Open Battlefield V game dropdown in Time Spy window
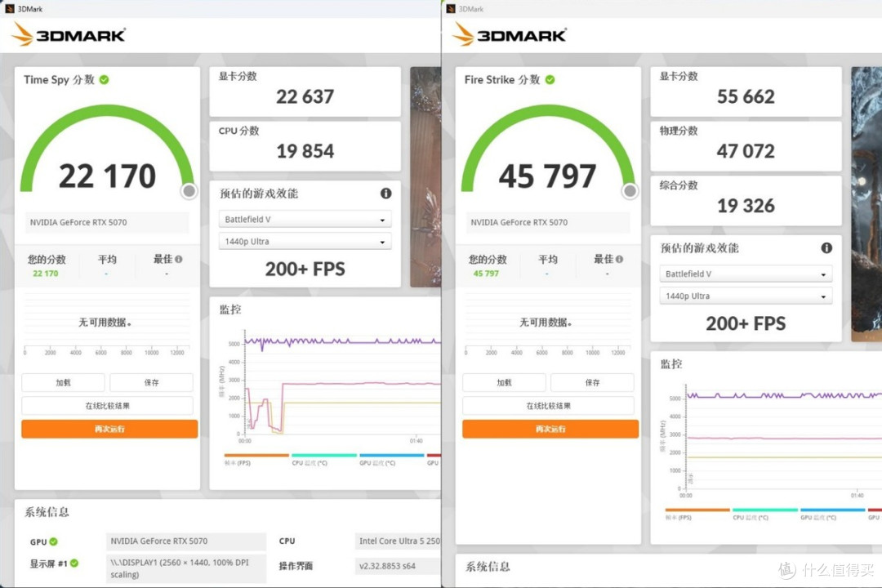 pyautogui.click(x=305, y=220)
